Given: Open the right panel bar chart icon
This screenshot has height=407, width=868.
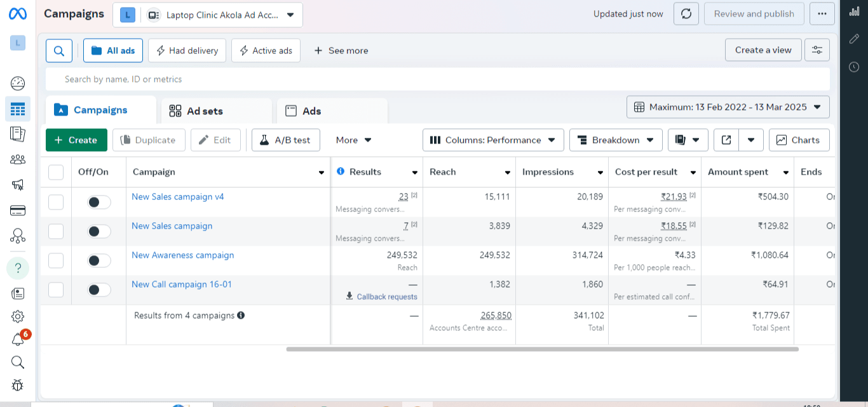Looking at the screenshot, I should coord(854,11).
